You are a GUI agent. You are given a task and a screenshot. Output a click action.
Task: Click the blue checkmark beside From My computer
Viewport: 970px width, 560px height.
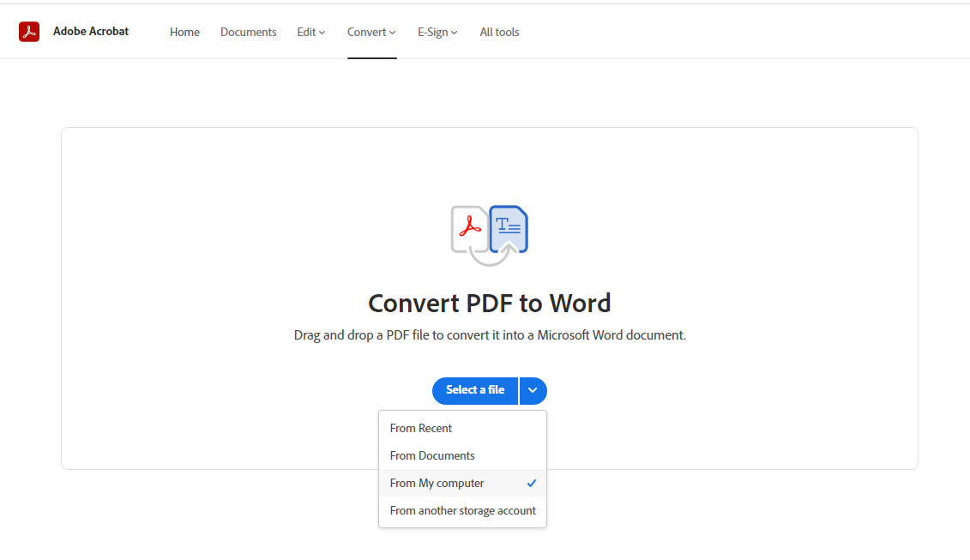[x=532, y=484]
